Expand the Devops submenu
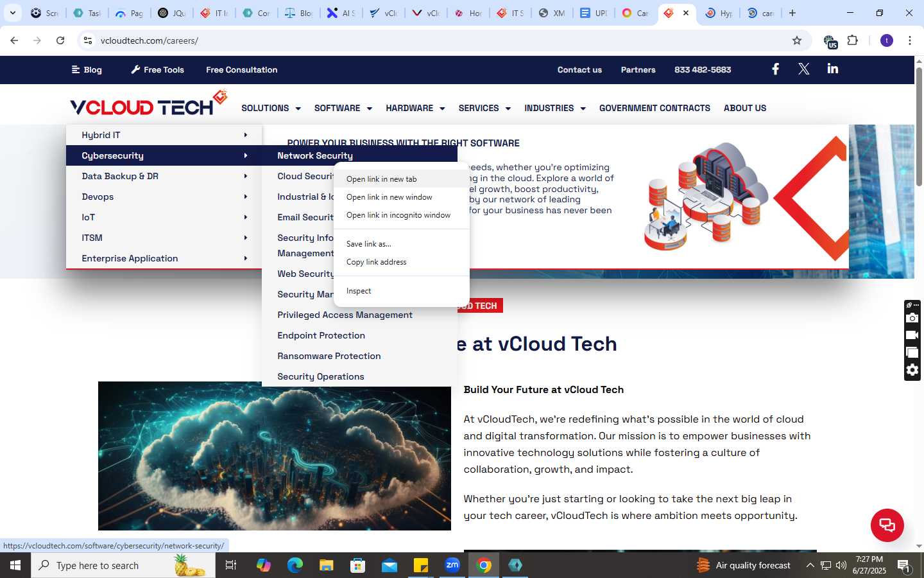Viewport: 924px width, 578px height. coord(164,197)
